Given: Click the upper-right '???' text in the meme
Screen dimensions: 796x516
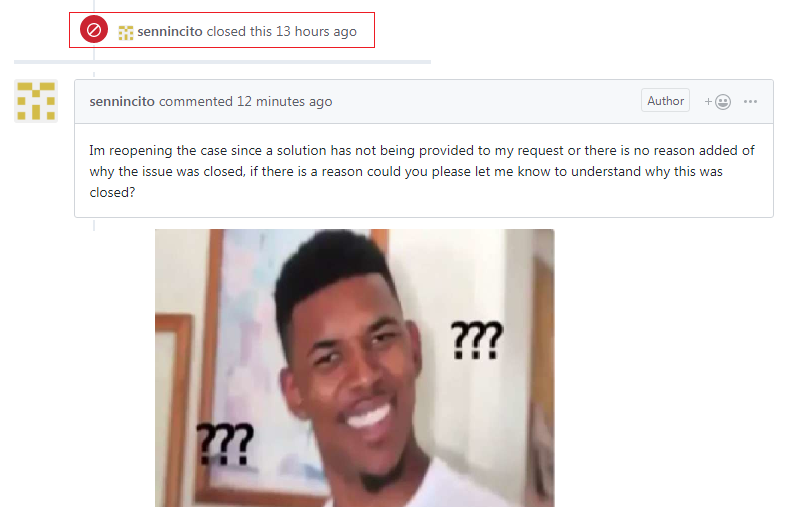Looking at the screenshot, I should click(x=477, y=340).
